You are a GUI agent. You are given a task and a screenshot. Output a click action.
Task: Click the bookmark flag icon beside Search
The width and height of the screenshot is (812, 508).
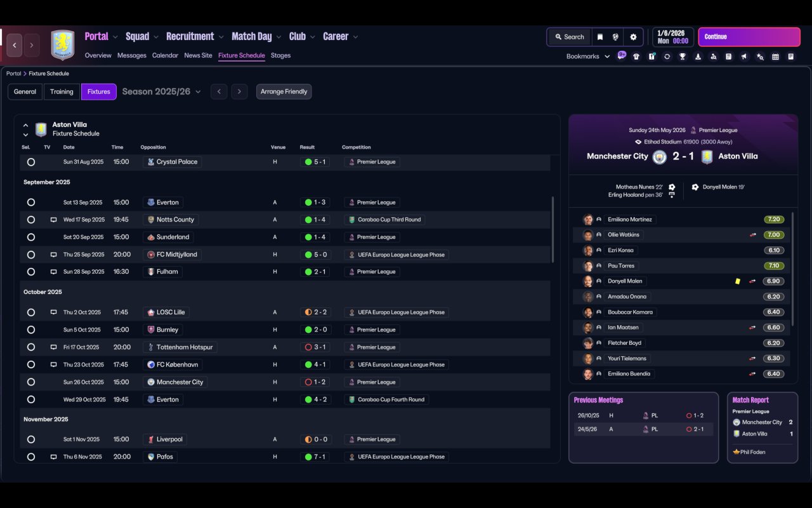click(599, 37)
